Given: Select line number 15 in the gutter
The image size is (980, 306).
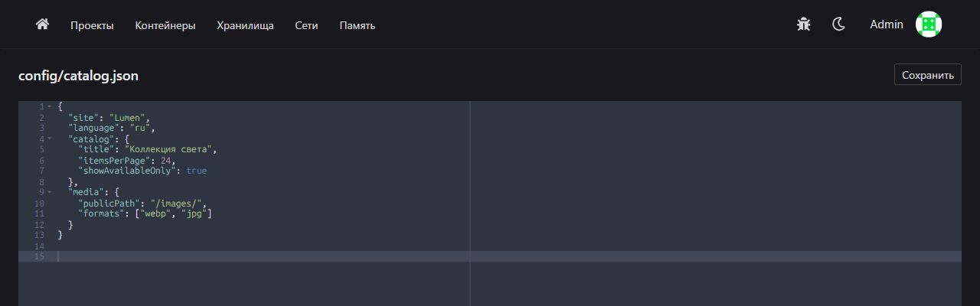Looking at the screenshot, I should (39, 256).
